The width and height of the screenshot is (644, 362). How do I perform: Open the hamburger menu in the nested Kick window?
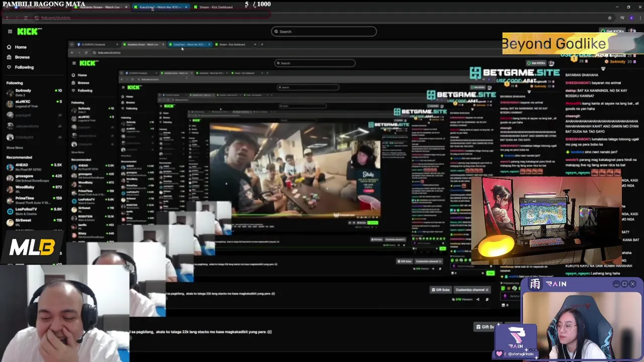click(74, 63)
